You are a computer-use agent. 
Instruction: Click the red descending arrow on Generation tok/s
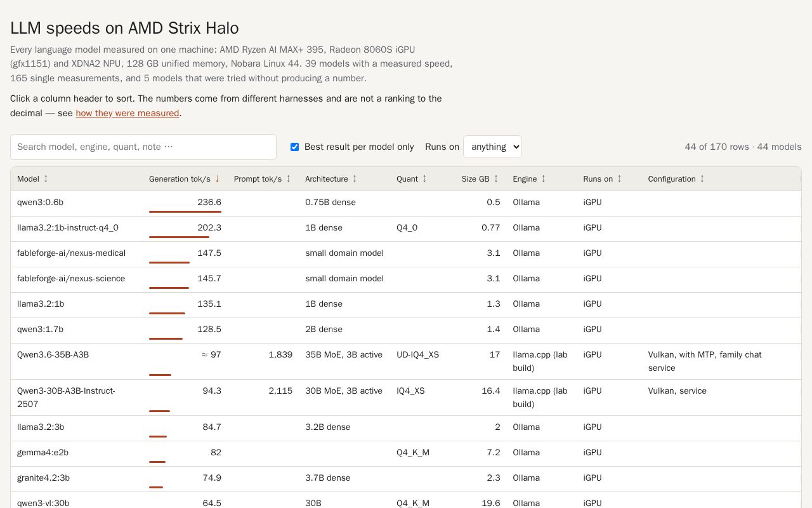tap(217, 179)
